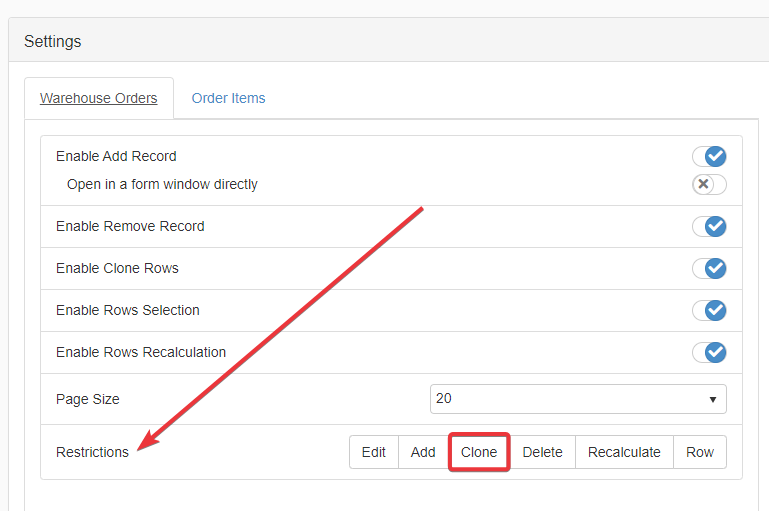Open the Page Size dropdown
This screenshot has width=769, height=511.
577,398
